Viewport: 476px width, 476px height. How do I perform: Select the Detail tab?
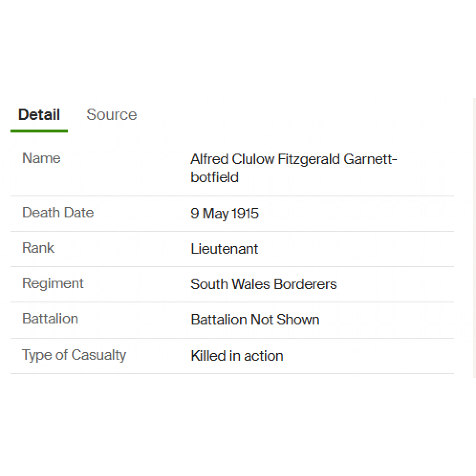click(39, 115)
